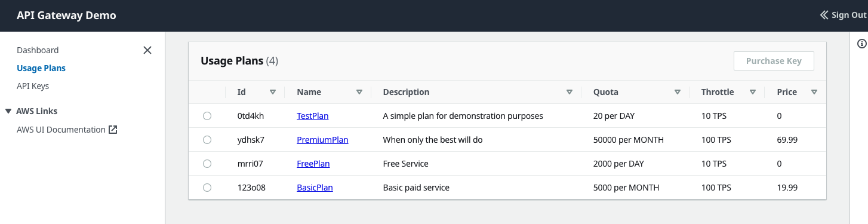This screenshot has height=224, width=868.
Task: Open the TestPlan link
Action: 313,116
